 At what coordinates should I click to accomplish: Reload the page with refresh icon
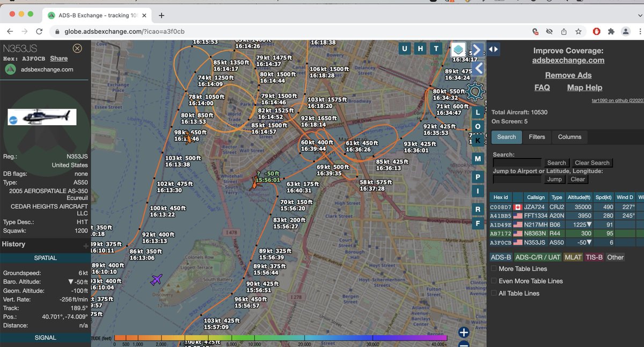[39, 31]
